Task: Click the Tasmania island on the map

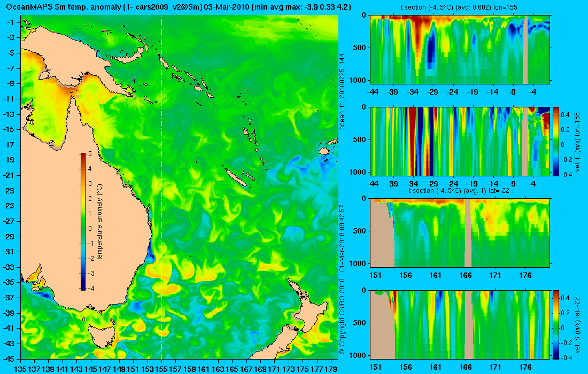Action: pos(101,336)
